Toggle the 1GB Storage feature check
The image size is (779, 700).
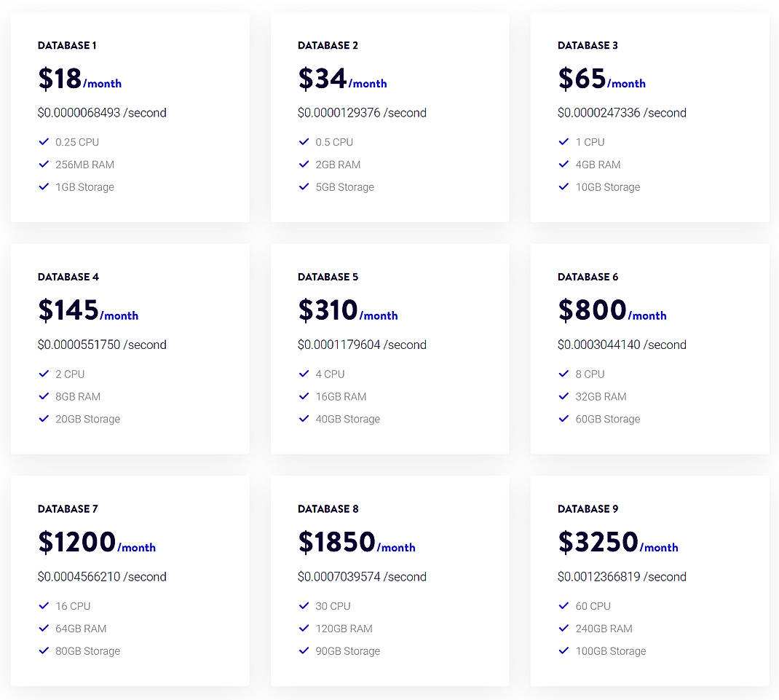[x=44, y=187]
